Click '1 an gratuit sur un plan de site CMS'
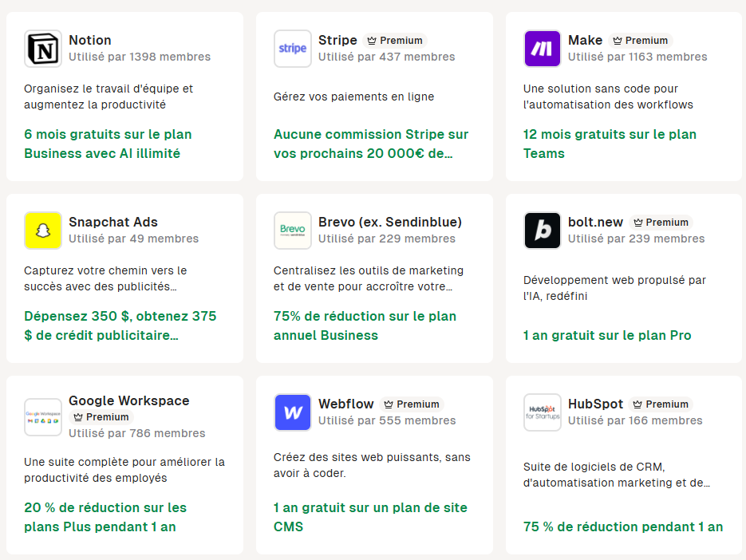 tap(371, 517)
